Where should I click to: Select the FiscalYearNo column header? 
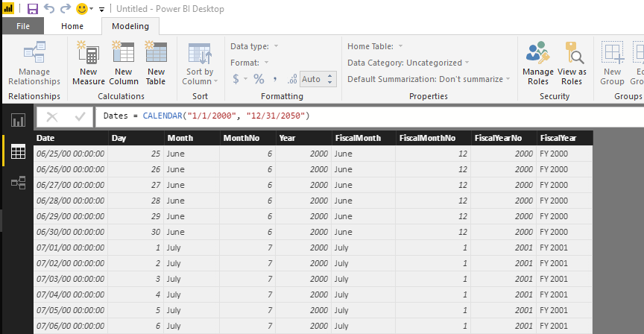coord(504,138)
